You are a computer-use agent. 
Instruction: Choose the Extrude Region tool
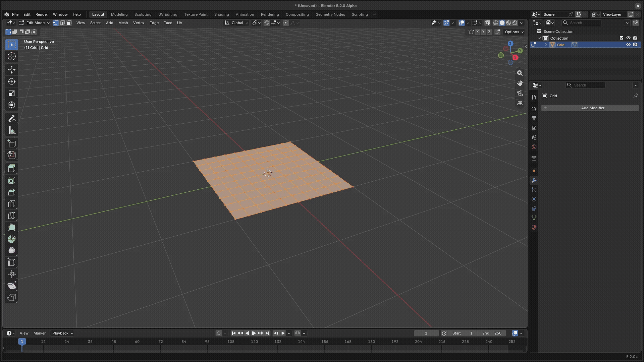click(x=12, y=168)
